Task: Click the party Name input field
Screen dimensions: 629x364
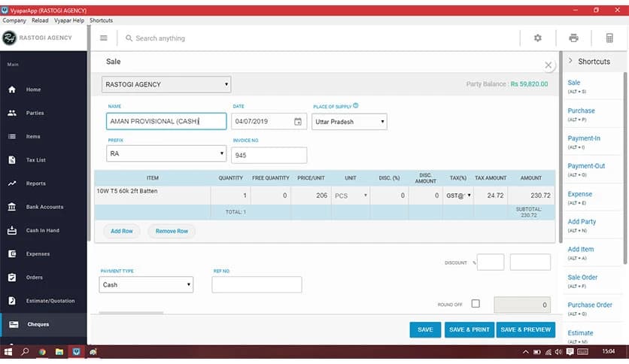Action: coord(166,121)
